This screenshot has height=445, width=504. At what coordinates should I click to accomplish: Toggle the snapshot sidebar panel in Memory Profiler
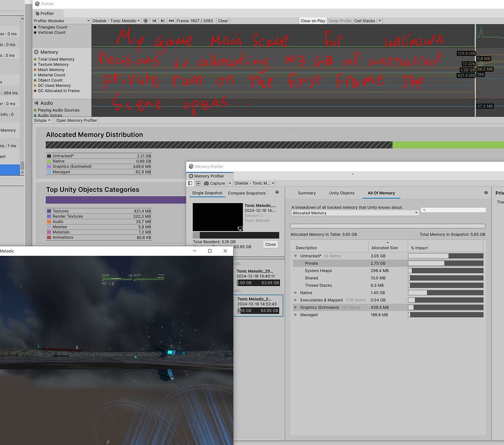(189, 183)
